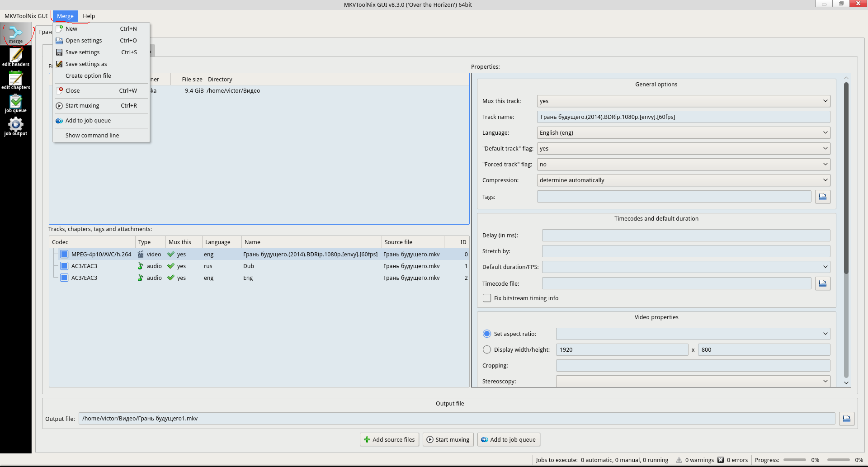
Task: Browse for a Timecode file
Action: tap(822, 283)
